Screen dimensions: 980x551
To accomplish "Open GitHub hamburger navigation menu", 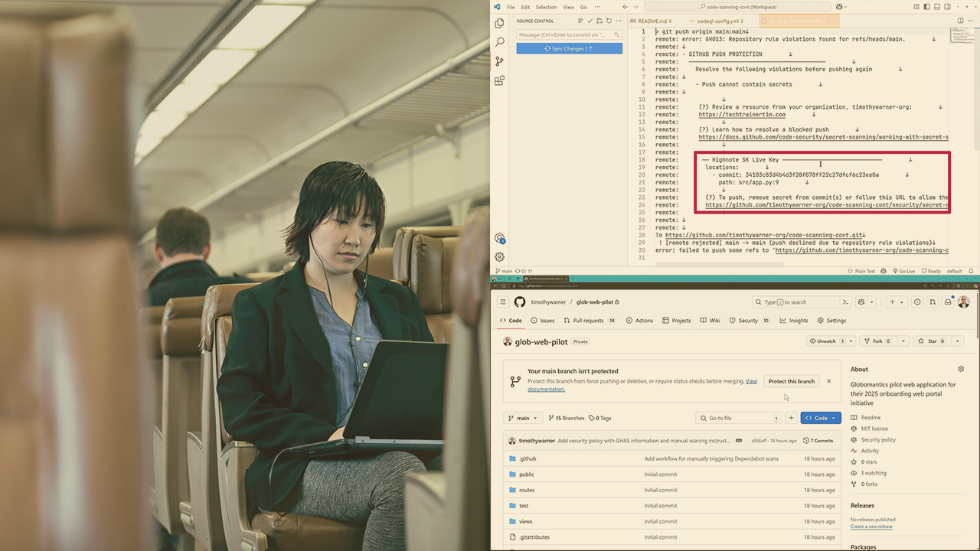I will coord(503,302).
